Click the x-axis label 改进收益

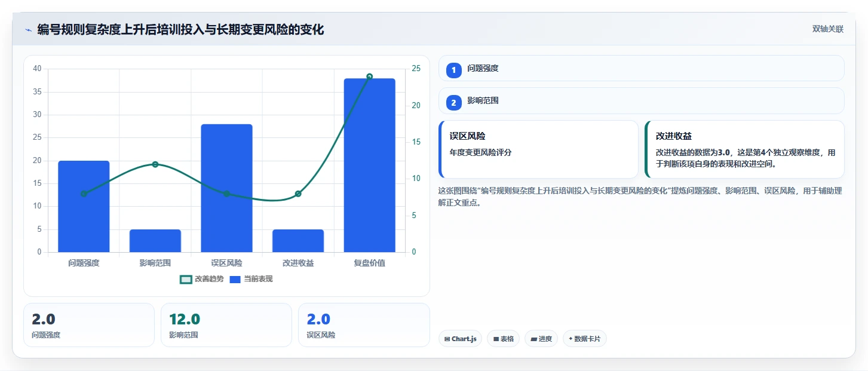pyautogui.click(x=298, y=263)
